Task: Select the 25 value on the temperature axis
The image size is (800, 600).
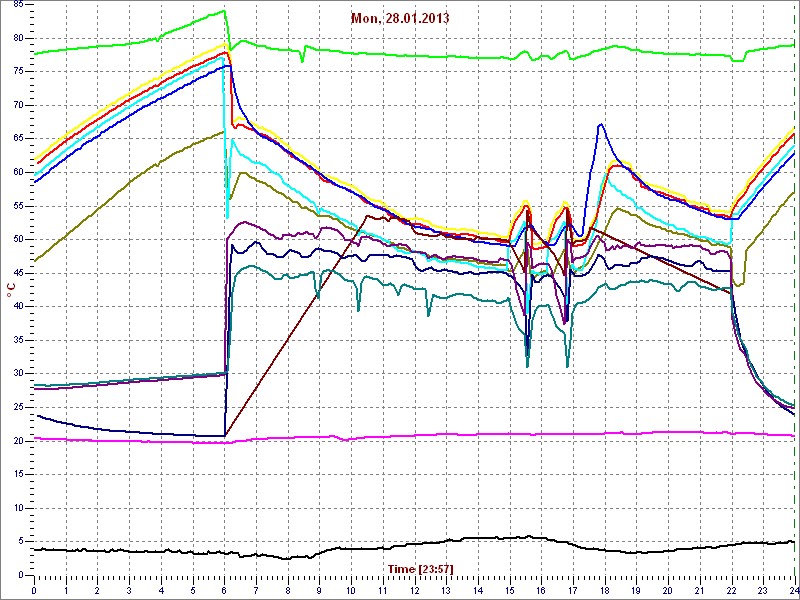Action: point(17,407)
